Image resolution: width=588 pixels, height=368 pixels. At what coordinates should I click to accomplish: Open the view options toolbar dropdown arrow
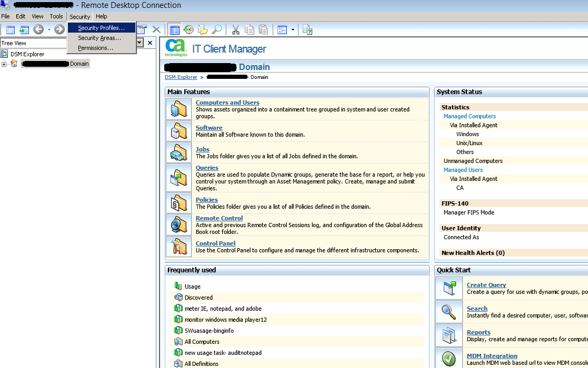click(293, 30)
